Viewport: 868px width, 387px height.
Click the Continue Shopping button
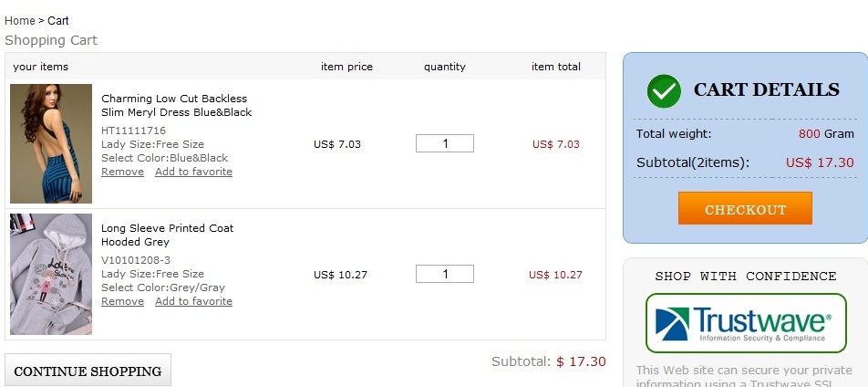pos(88,371)
